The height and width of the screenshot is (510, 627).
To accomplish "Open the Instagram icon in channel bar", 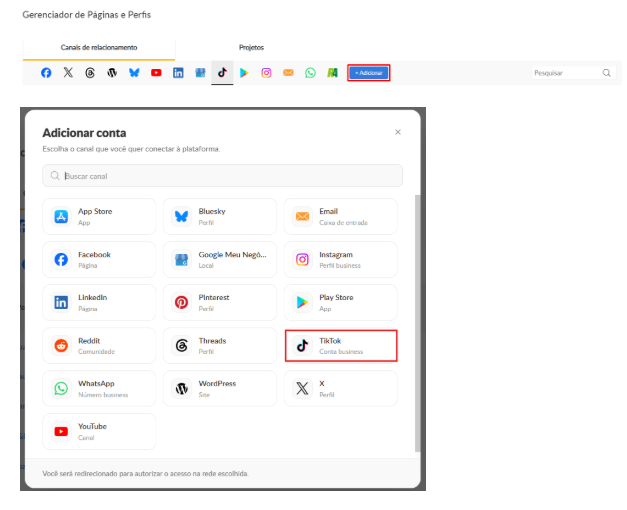I will pyautogui.click(x=266, y=73).
